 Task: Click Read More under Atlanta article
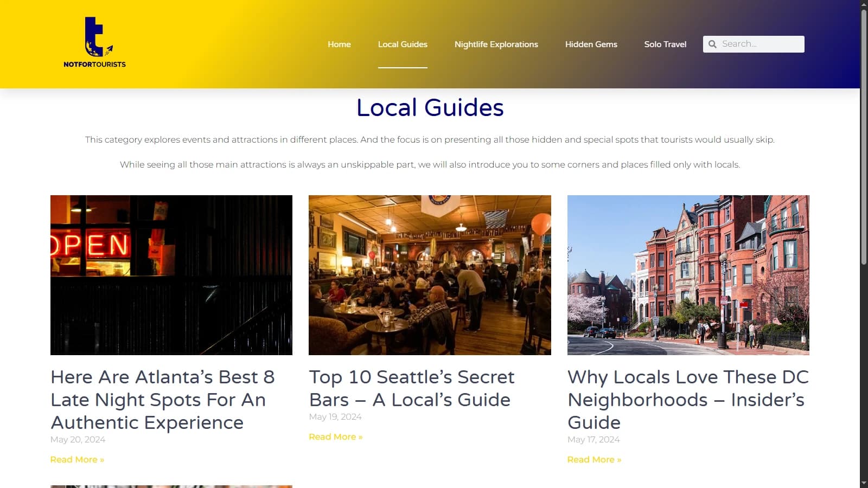click(77, 460)
